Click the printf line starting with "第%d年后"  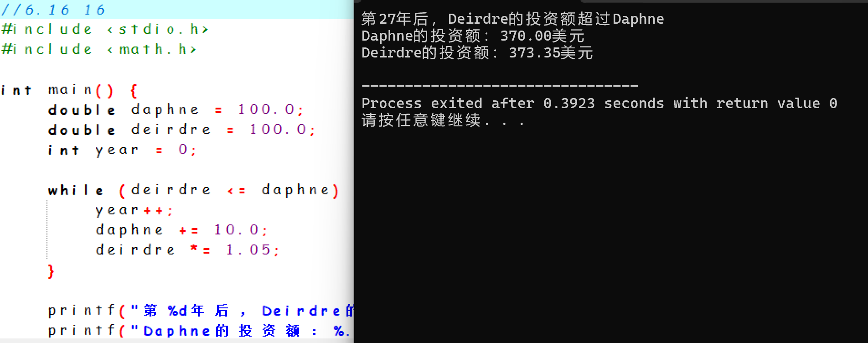[x=201, y=311]
